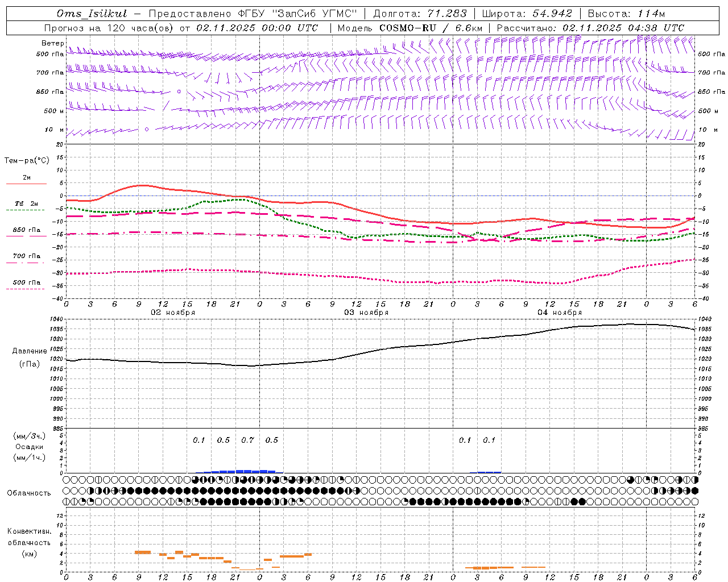Click the Td 2м dew point legend entry
728x582 pixels.
pyautogui.click(x=26, y=203)
